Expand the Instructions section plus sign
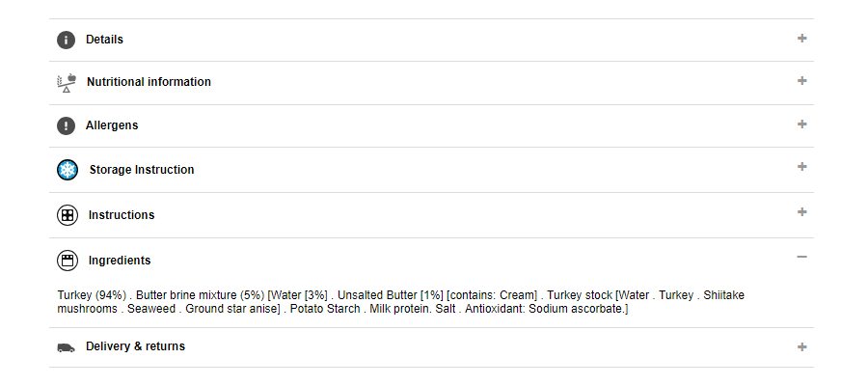This screenshot has width=868, height=386. tap(801, 212)
